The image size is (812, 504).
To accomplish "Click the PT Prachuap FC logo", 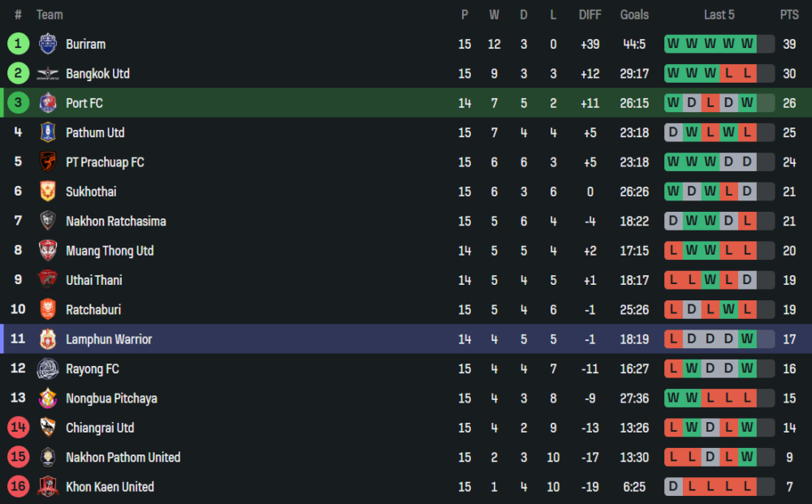I will 48,162.
